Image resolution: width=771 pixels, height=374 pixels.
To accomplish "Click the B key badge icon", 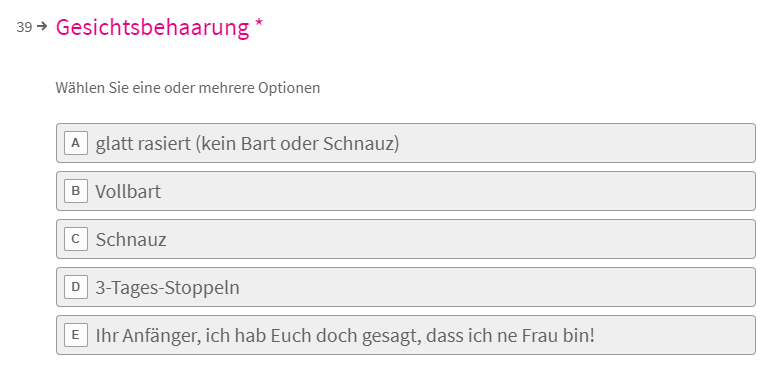I will pos(76,191).
